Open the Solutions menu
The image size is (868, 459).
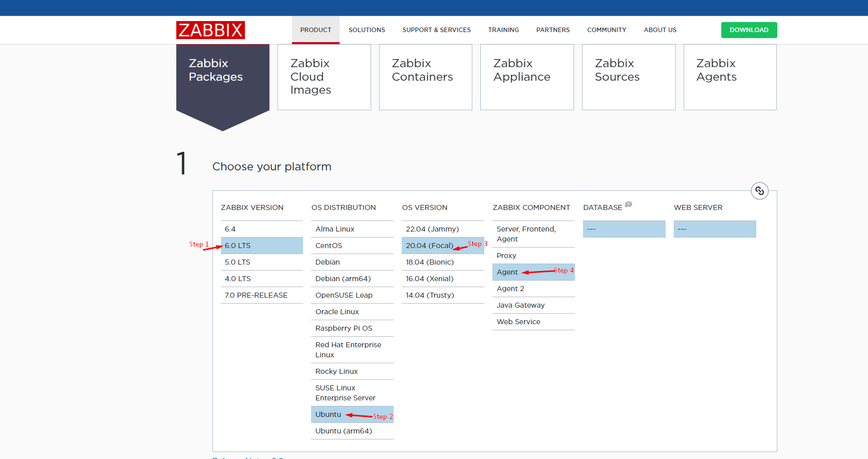pos(367,30)
